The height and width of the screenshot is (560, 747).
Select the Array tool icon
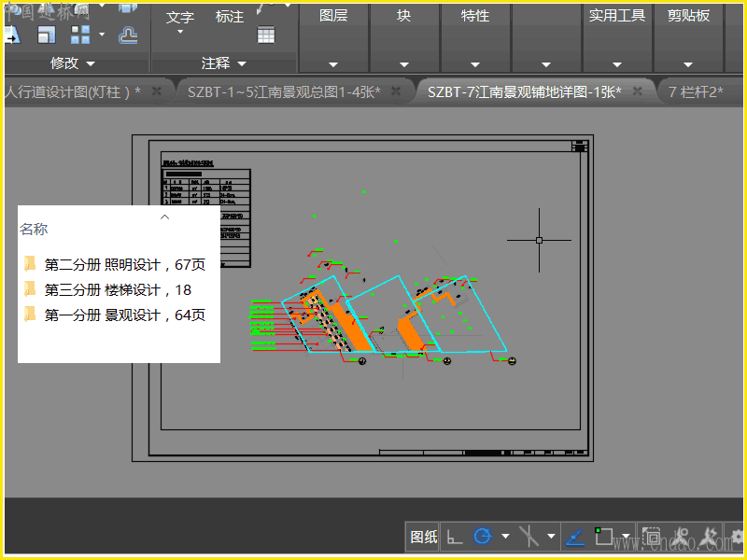[x=80, y=35]
